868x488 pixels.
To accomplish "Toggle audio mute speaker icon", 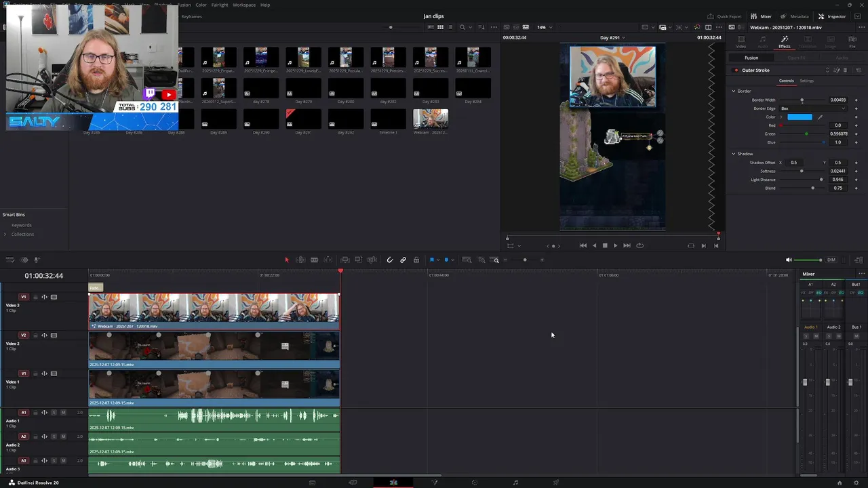I will pos(789,260).
